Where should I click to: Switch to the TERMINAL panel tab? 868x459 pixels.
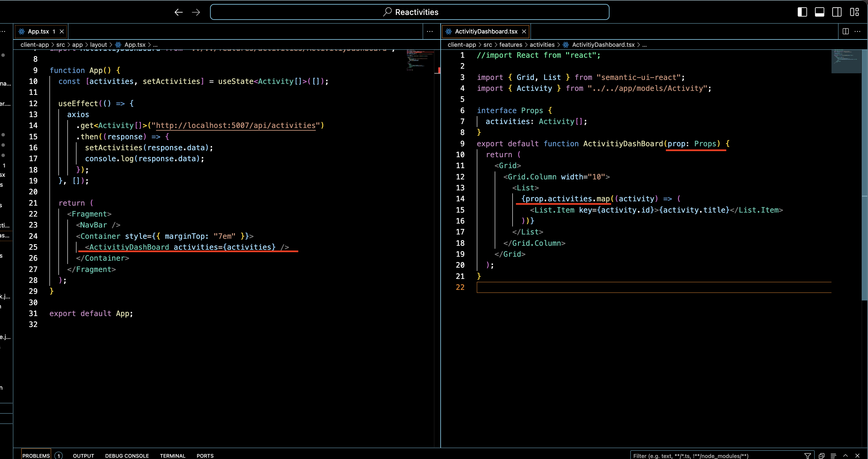[x=173, y=456]
